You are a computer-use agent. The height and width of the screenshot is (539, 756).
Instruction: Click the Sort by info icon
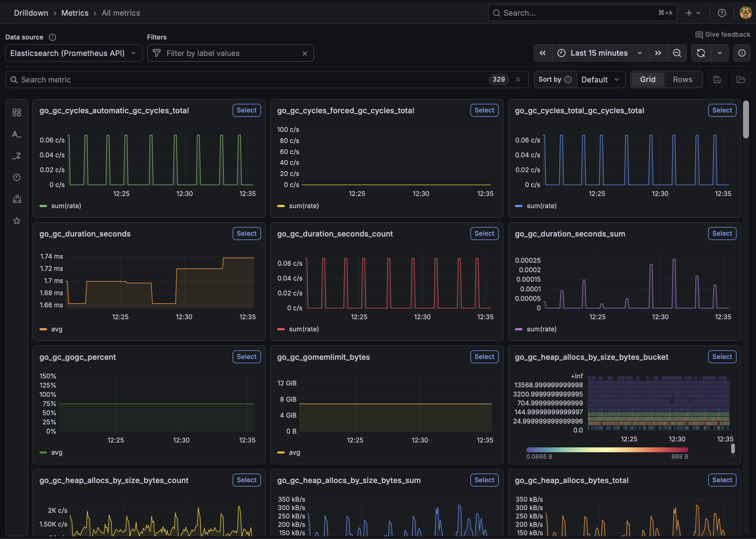coord(568,79)
